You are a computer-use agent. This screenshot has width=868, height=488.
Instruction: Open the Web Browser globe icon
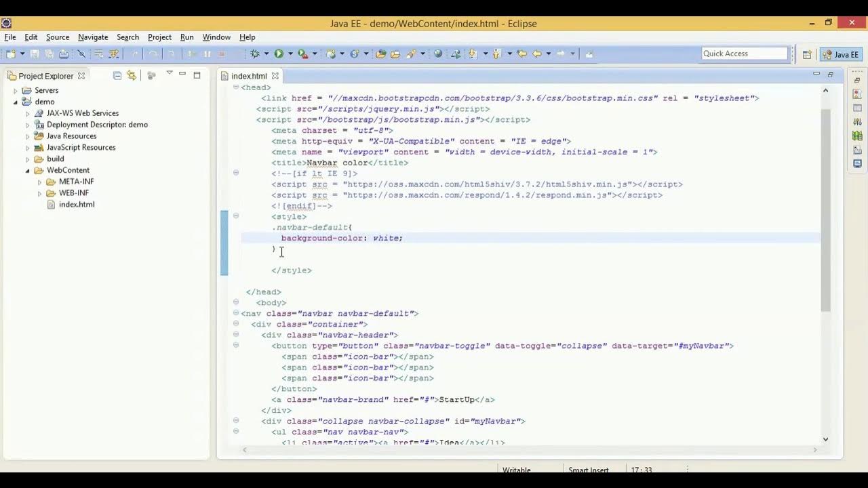(438, 54)
